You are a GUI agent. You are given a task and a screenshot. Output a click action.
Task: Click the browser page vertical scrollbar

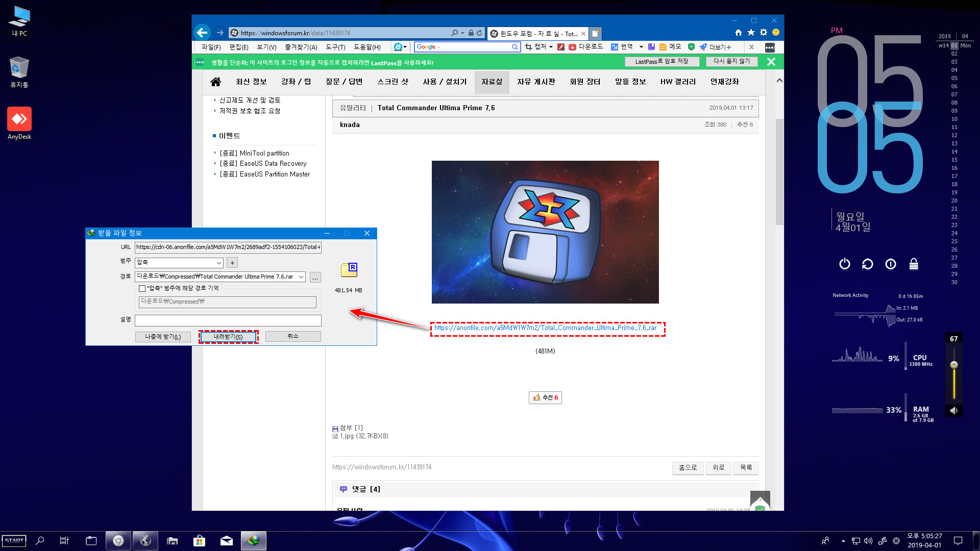click(x=779, y=171)
